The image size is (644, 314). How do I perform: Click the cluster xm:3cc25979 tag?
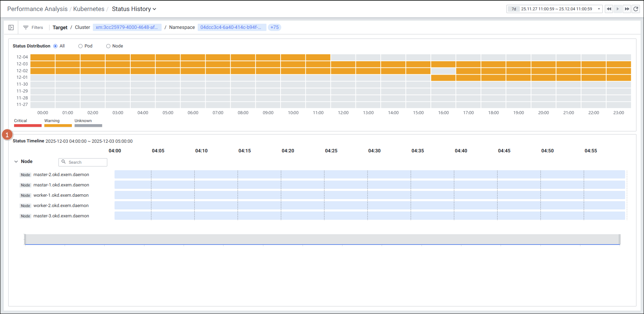127,28
